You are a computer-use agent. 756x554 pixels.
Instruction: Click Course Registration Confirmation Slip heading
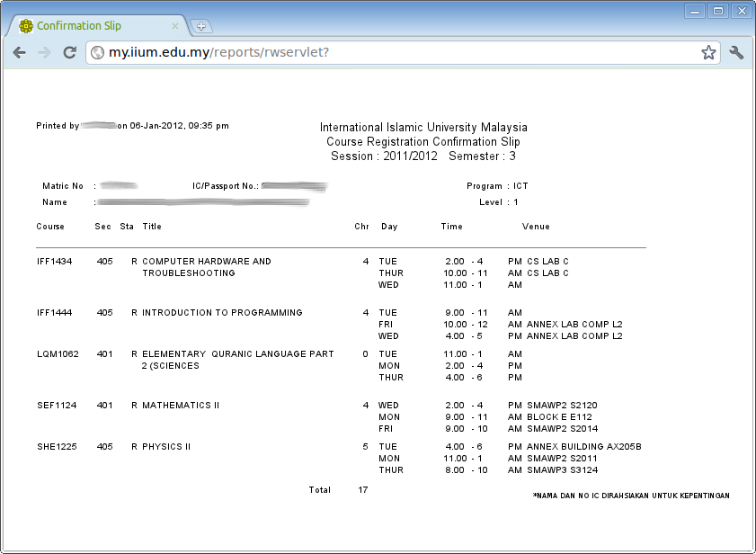click(x=423, y=142)
